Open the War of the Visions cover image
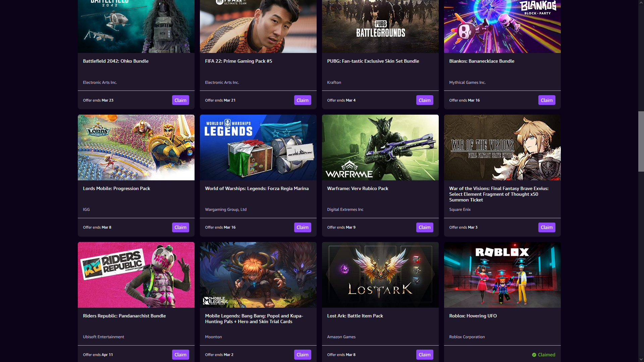Screen dimensions: 644x362 (x=502, y=147)
